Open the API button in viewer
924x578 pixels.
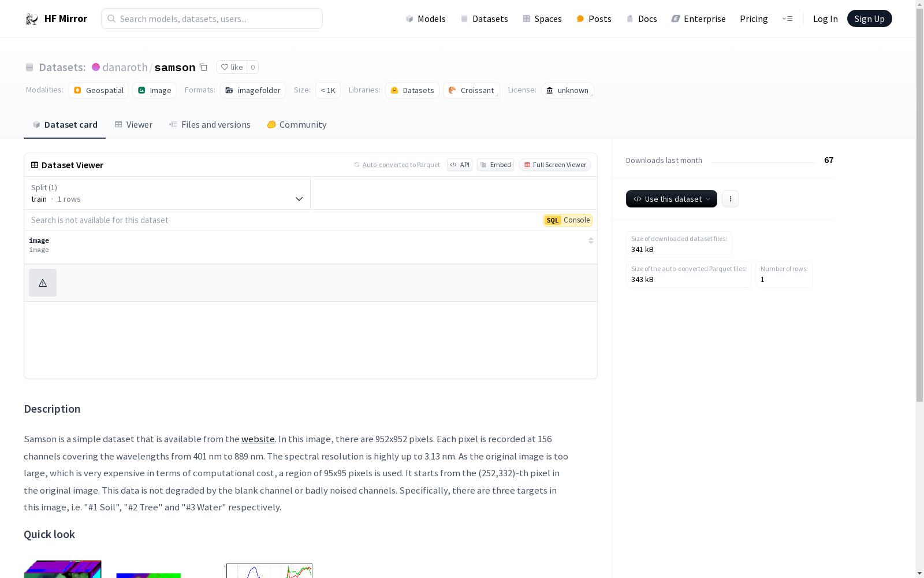click(x=460, y=165)
